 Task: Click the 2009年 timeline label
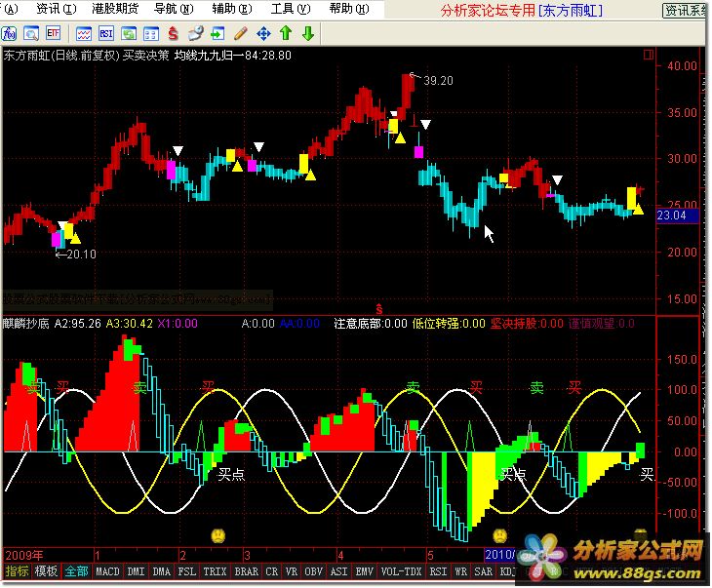[x=24, y=555]
